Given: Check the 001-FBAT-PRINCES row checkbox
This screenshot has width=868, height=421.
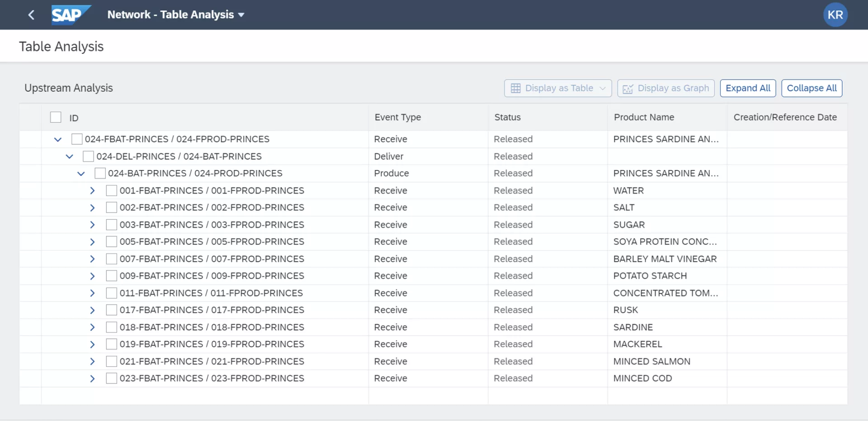Looking at the screenshot, I should (x=111, y=190).
